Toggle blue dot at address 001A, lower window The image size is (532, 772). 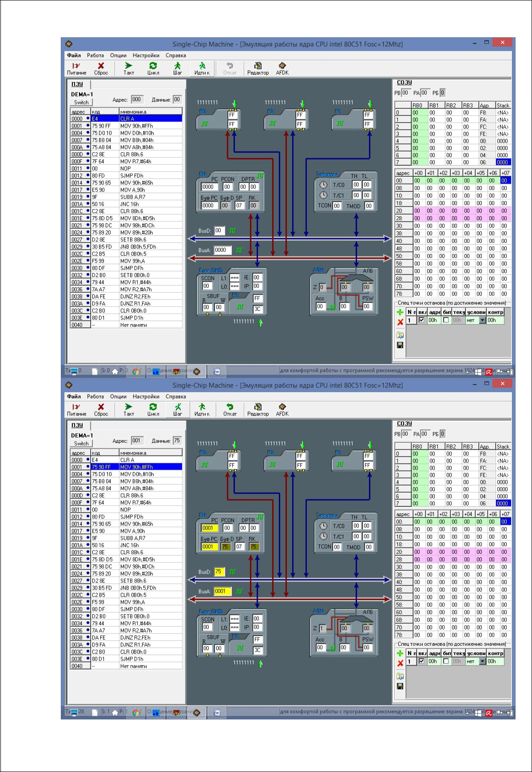click(88, 545)
